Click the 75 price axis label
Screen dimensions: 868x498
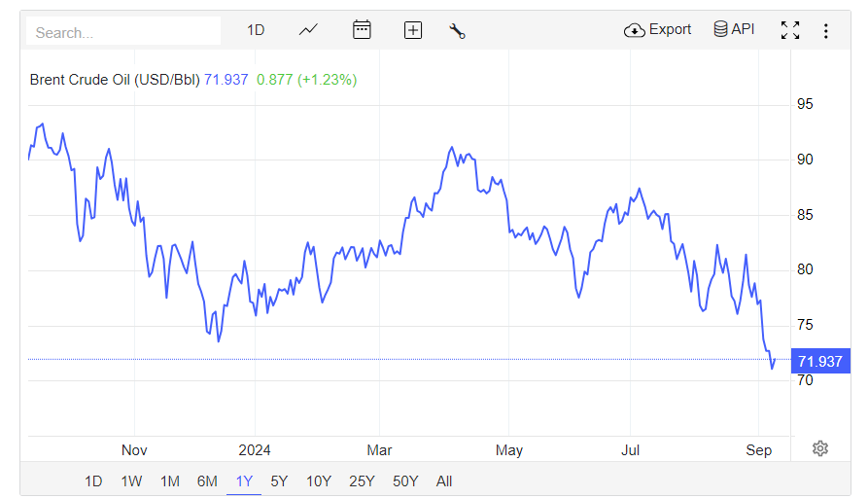coord(805,325)
